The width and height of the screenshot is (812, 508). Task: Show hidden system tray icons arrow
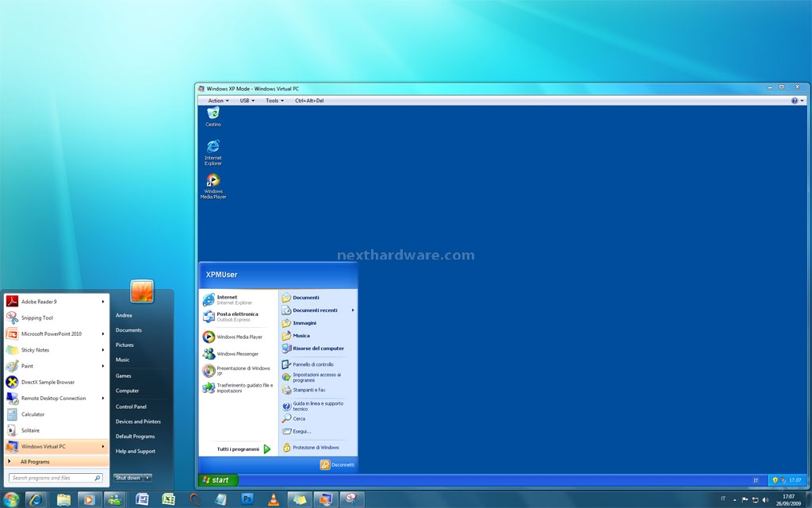point(734,500)
